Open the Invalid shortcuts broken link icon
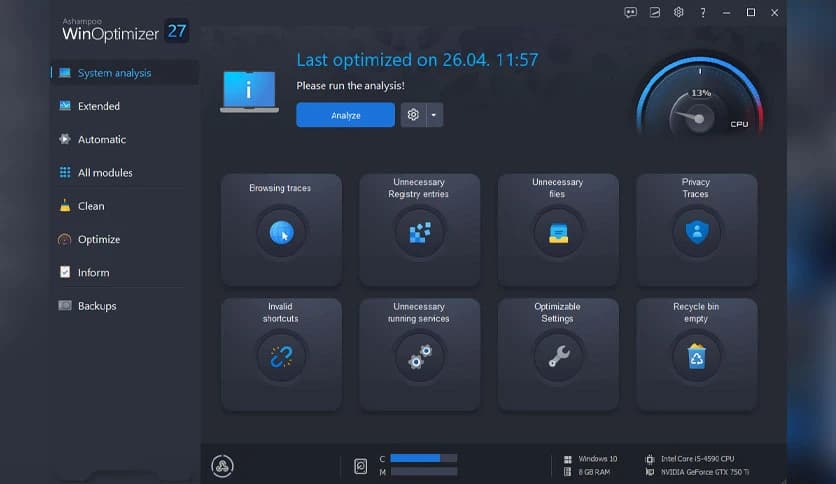This screenshot has width=836, height=484. (282, 357)
